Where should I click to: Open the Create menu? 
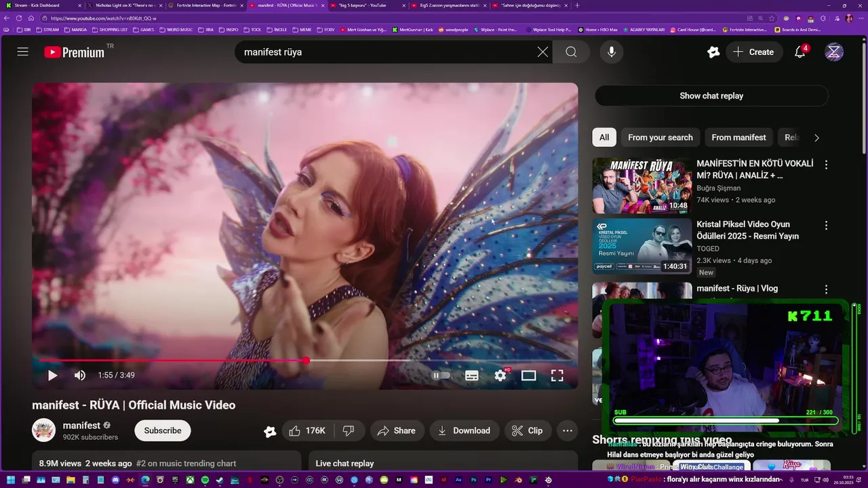[753, 52]
